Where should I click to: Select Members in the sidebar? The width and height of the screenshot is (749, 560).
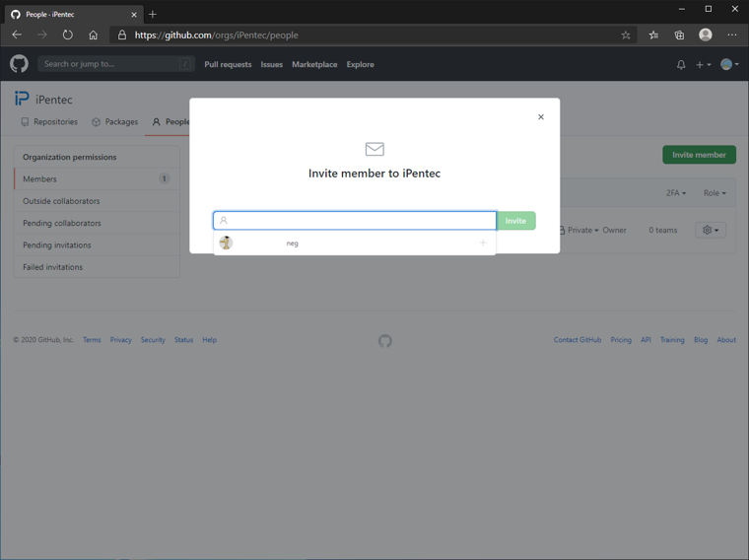97,178
